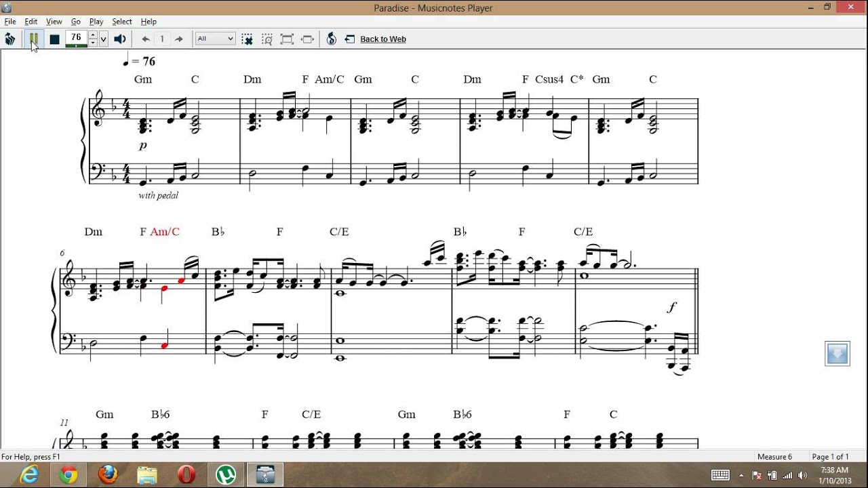Viewport: 868px width, 488px height.
Task: Open Opera from the taskbar
Action: [186, 475]
